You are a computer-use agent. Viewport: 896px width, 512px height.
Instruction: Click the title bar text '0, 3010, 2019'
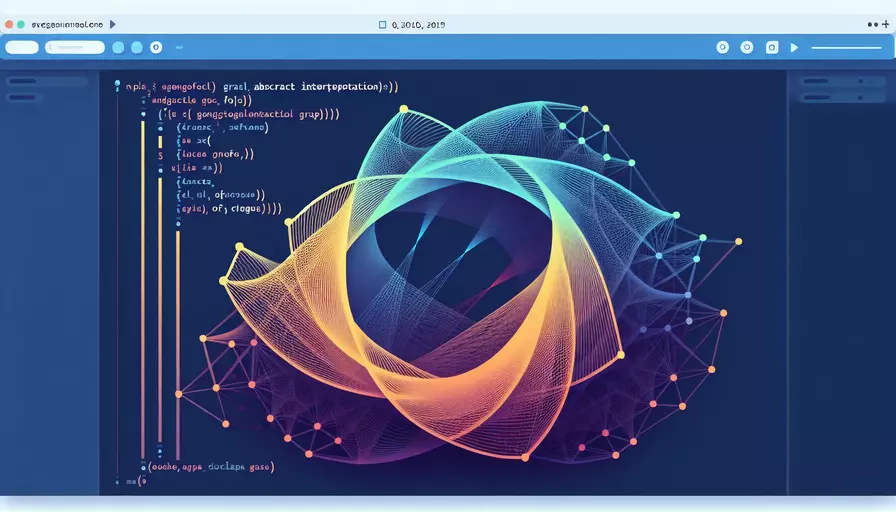pos(418,25)
